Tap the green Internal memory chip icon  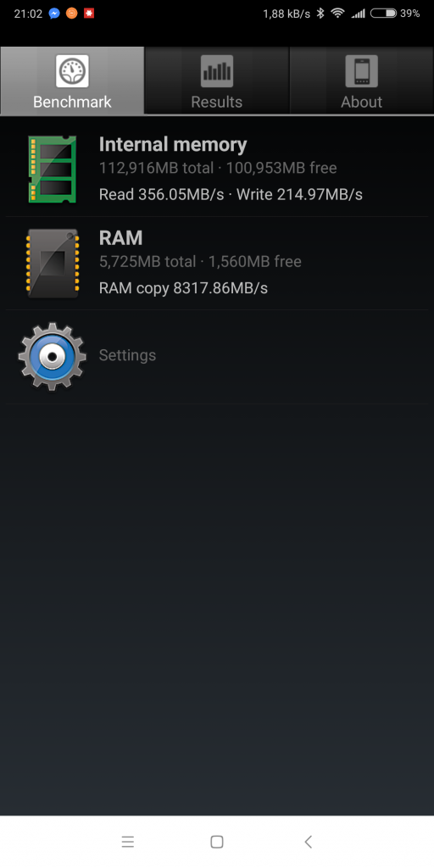pos(52,170)
